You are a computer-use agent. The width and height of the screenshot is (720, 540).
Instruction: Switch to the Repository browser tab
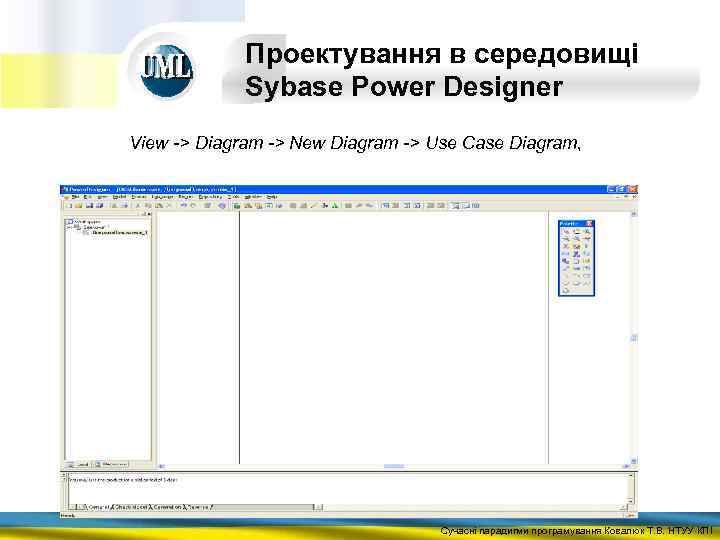tap(111, 465)
